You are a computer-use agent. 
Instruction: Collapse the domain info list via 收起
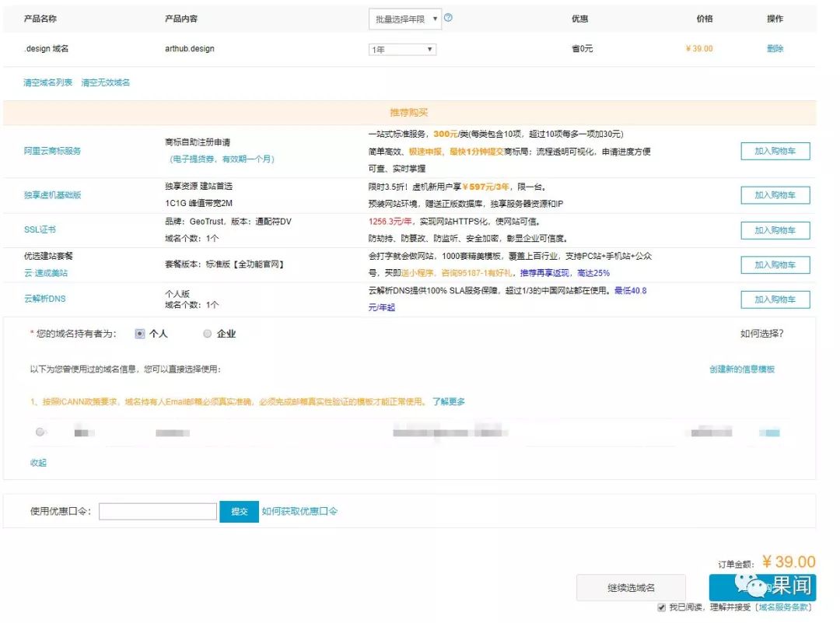[38, 462]
